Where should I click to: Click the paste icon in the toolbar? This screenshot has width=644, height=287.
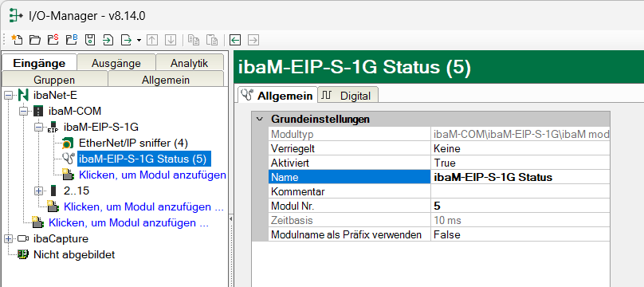point(212,40)
